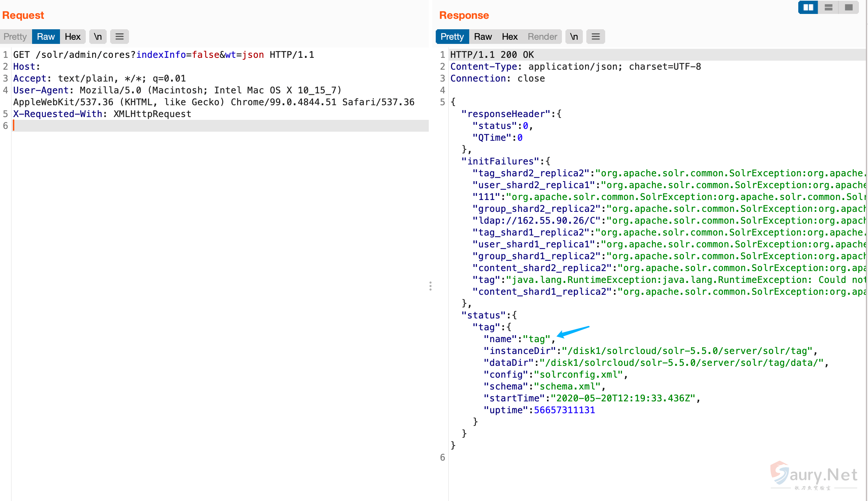The width and height of the screenshot is (868, 501).
Task: Toggle Request non-printable characters \n button
Action: click(x=98, y=37)
